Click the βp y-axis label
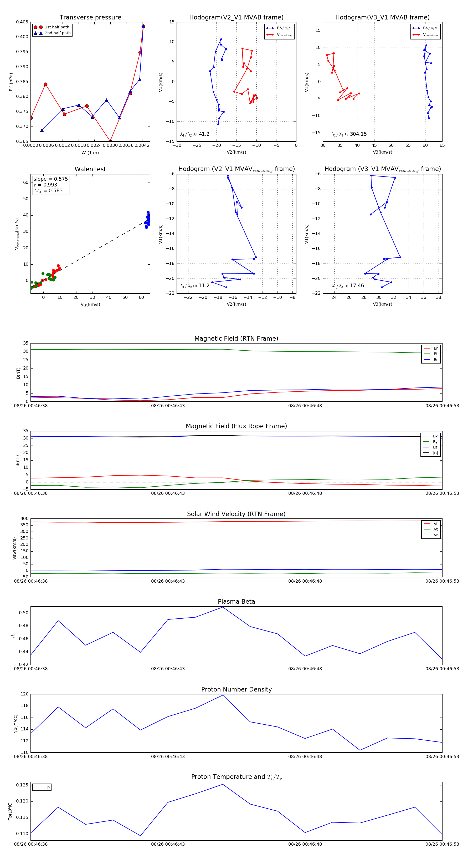The height and width of the screenshot is (868, 473). 13,636
